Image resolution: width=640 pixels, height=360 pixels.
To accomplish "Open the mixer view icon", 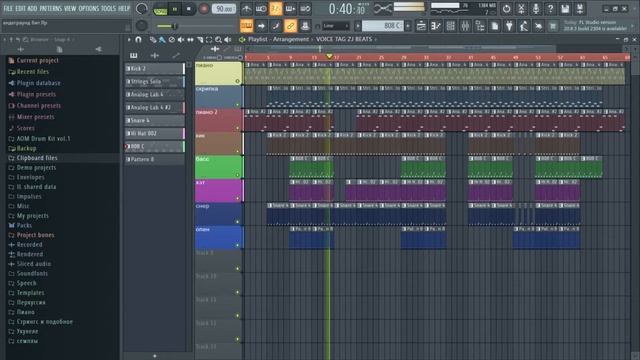I will click(x=465, y=26).
